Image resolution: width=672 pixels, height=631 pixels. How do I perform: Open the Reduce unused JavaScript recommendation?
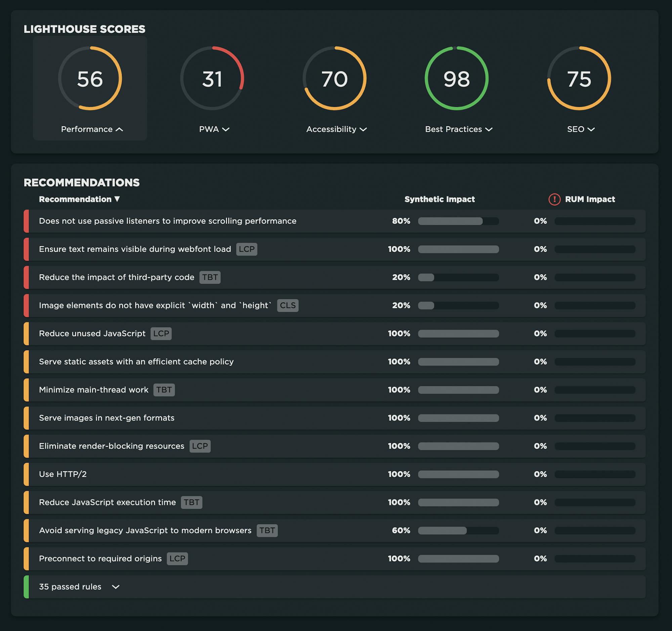click(x=92, y=334)
